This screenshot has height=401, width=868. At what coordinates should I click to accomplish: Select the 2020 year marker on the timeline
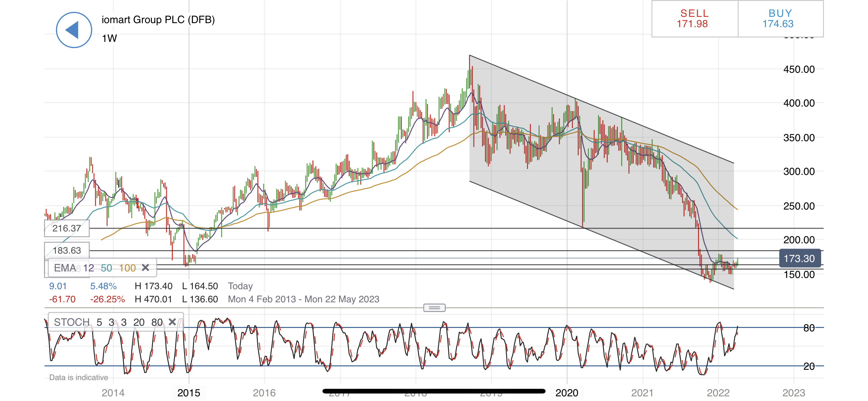[567, 393]
